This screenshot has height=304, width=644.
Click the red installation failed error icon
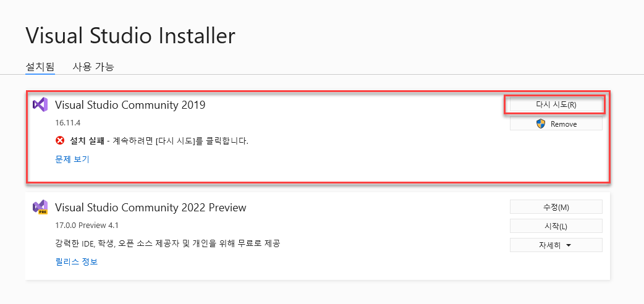pos(60,141)
